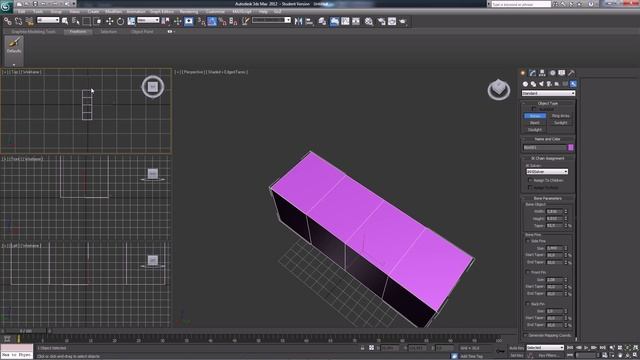Viewport: 640px width, 360px height.
Task: Open the Rendering menu
Action: tap(189, 12)
